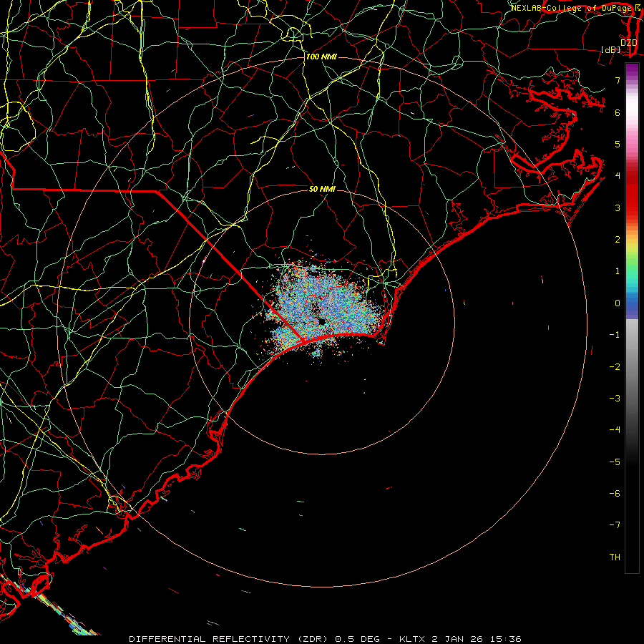Click the "100 NMI" range ring label
644x644 pixels.
321,57
